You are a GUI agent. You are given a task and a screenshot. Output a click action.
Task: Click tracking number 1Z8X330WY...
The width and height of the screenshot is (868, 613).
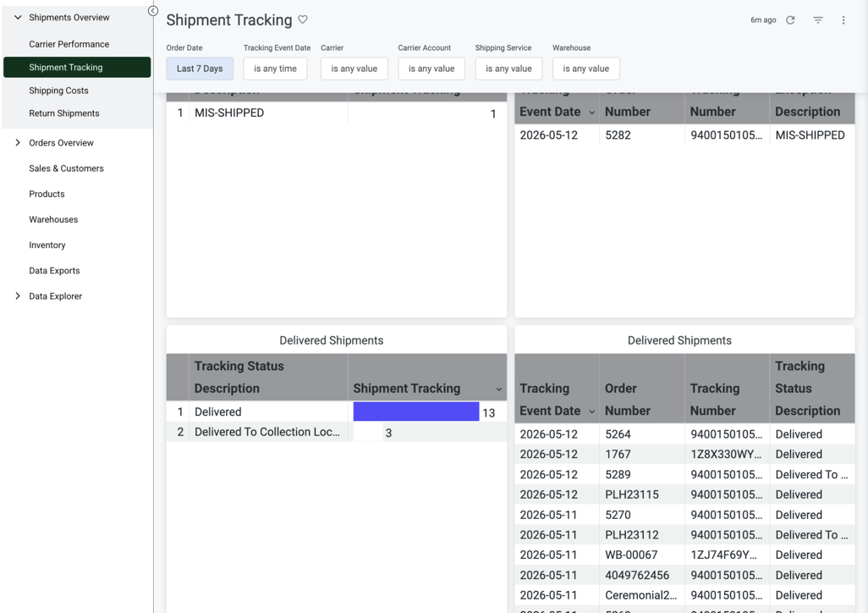click(726, 455)
